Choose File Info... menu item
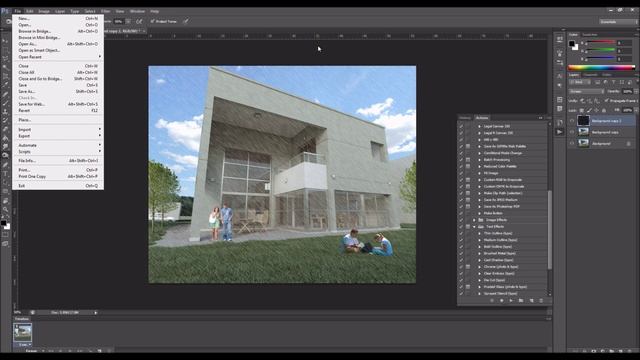This screenshot has width=640, height=360. click(x=58, y=161)
